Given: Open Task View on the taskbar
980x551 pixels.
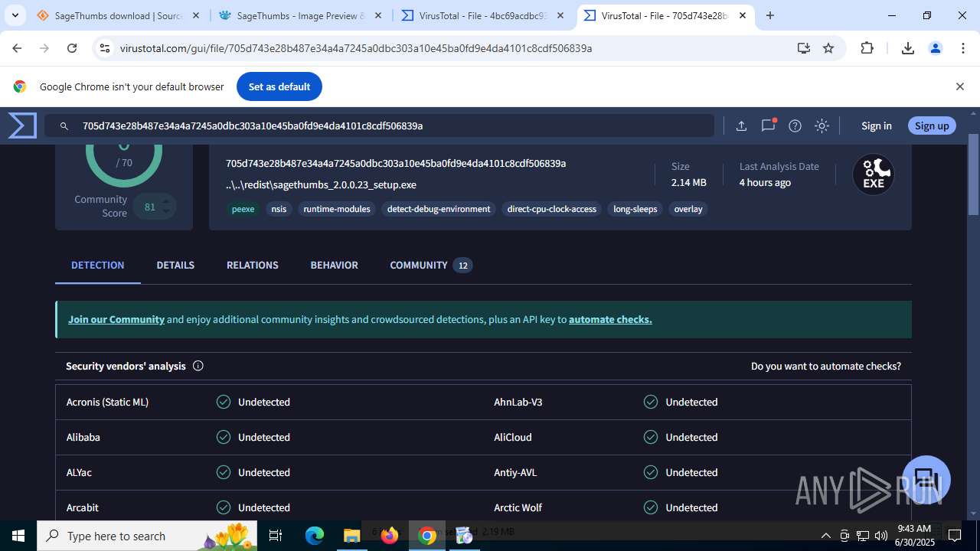Looking at the screenshot, I should 276,536.
